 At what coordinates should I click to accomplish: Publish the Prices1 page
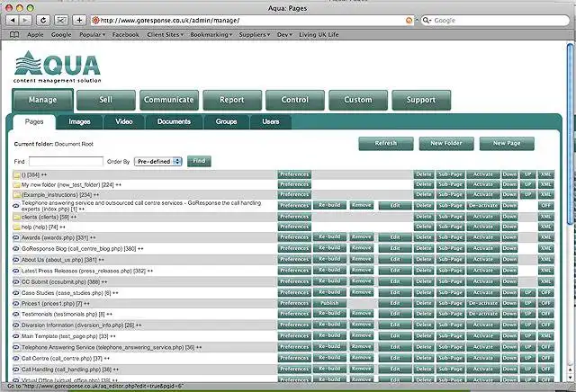coord(329,303)
